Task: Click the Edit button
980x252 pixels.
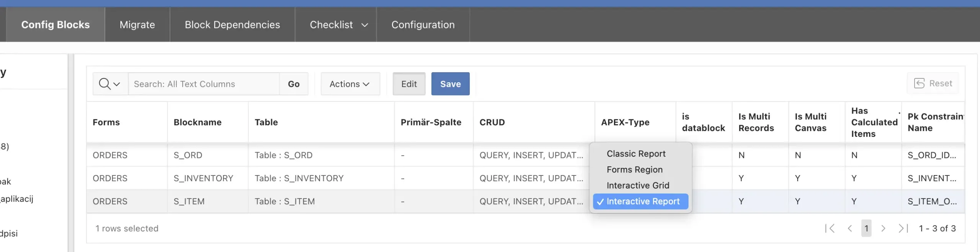Action: click(x=409, y=84)
